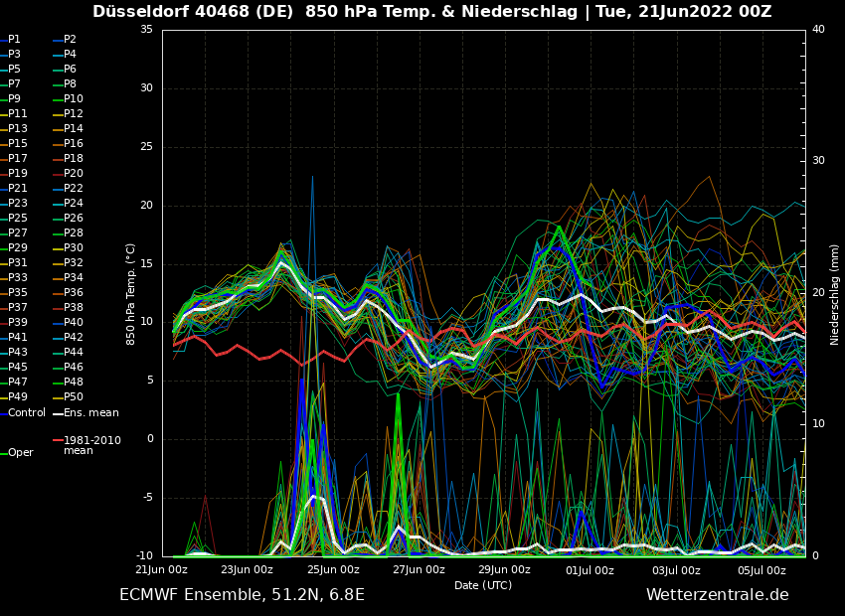Click the 850 hPa Temp. axis label

pos(130,294)
